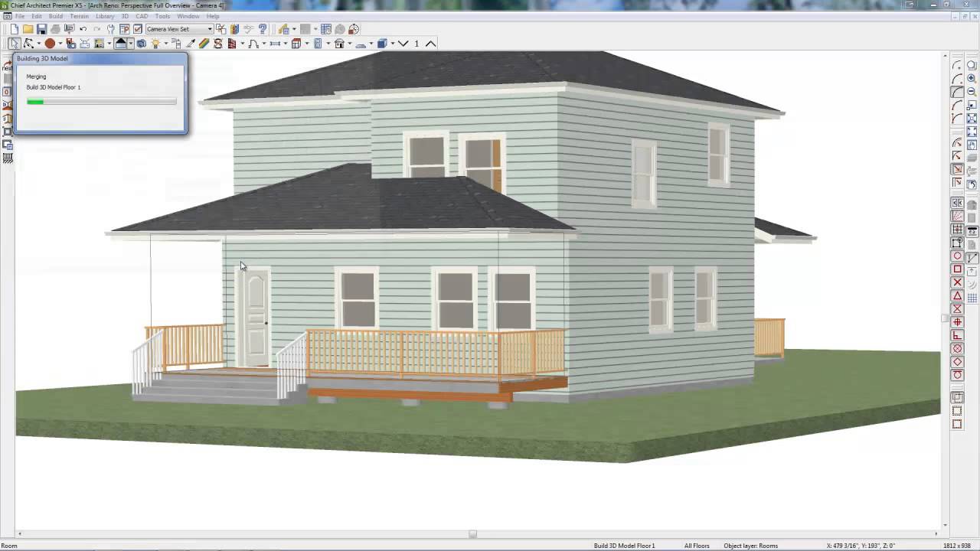This screenshot has width=980, height=551.
Task: Select the red triangle snap tool
Action: (x=957, y=296)
